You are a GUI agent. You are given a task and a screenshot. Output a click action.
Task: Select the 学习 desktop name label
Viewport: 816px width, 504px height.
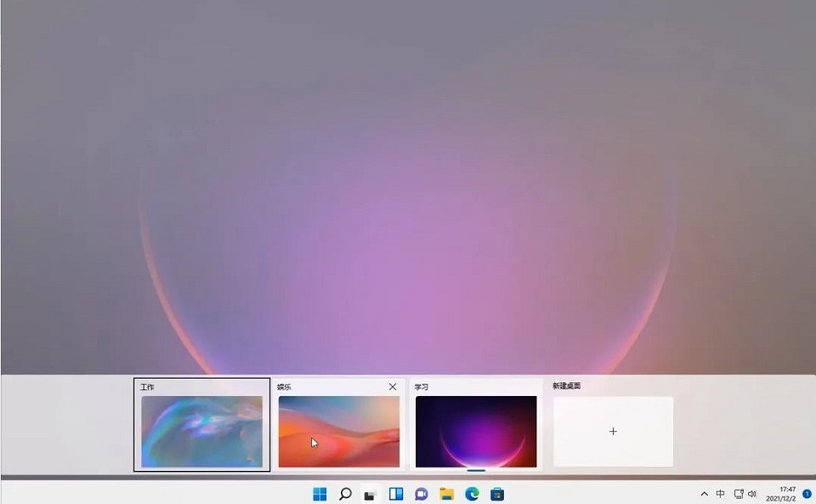coord(421,387)
